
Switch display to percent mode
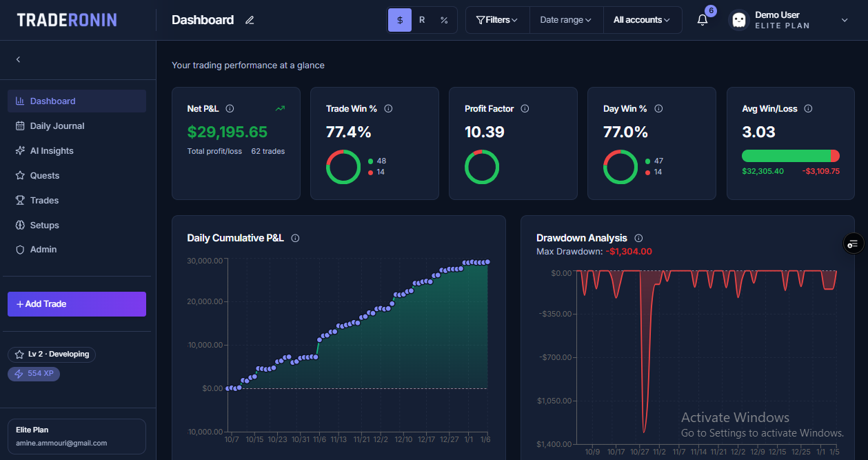444,20
